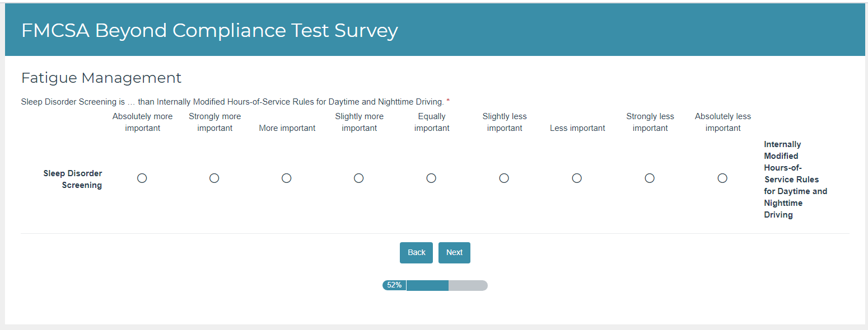The image size is (868, 330).
Task: Pick the "Strongly less important" radio button
Action: coord(650,178)
